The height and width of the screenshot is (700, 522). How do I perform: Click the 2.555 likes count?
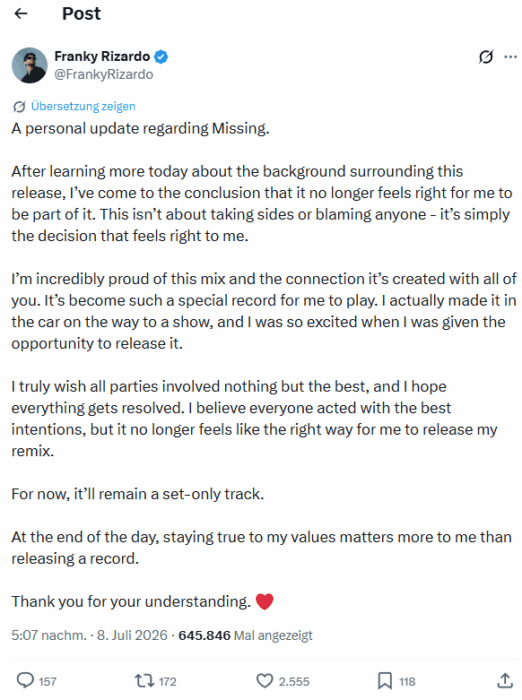click(x=294, y=681)
